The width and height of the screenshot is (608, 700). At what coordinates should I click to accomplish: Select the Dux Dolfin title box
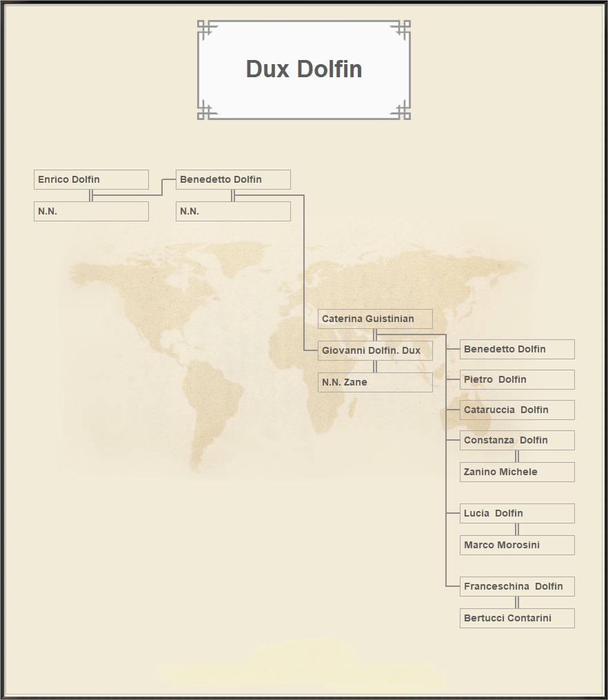[304, 70]
